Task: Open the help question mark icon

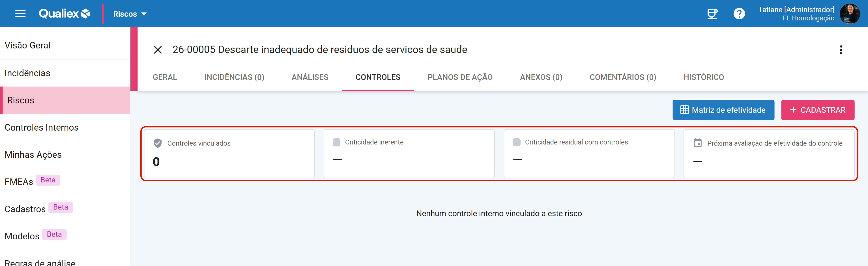Action: pyautogui.click(x=739, y=14)
